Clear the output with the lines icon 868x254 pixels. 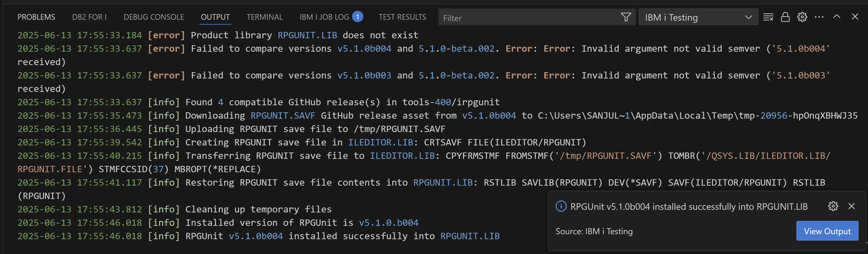(x=768, y=17)
